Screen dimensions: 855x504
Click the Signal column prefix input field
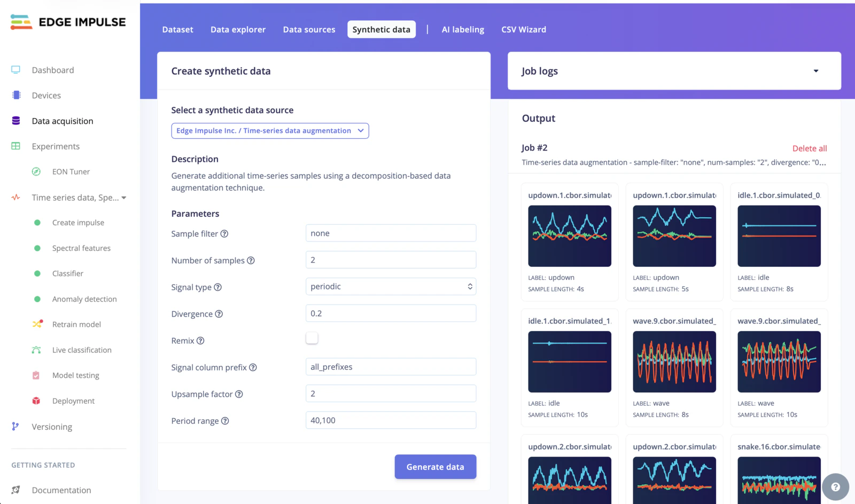coord(391,366)
